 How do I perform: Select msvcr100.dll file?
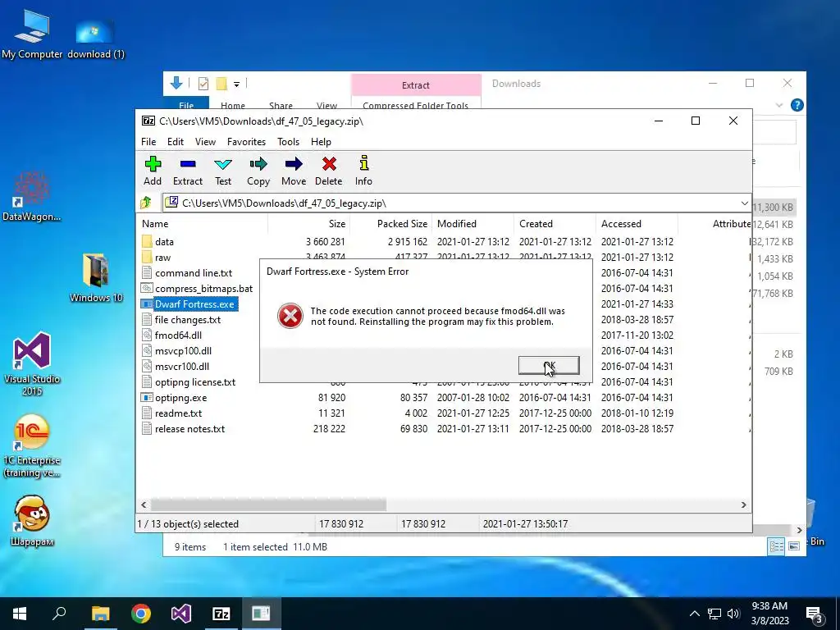(x=181, y=367)
